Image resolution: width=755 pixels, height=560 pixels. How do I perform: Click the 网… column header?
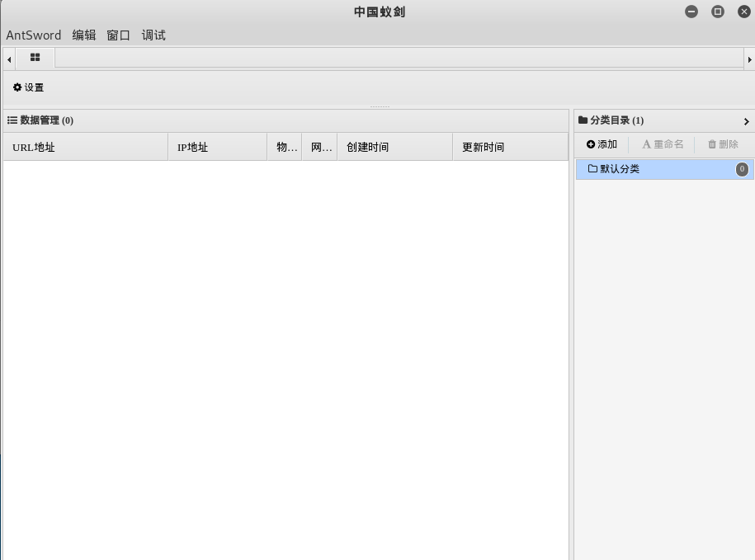(x=319, y=147)
